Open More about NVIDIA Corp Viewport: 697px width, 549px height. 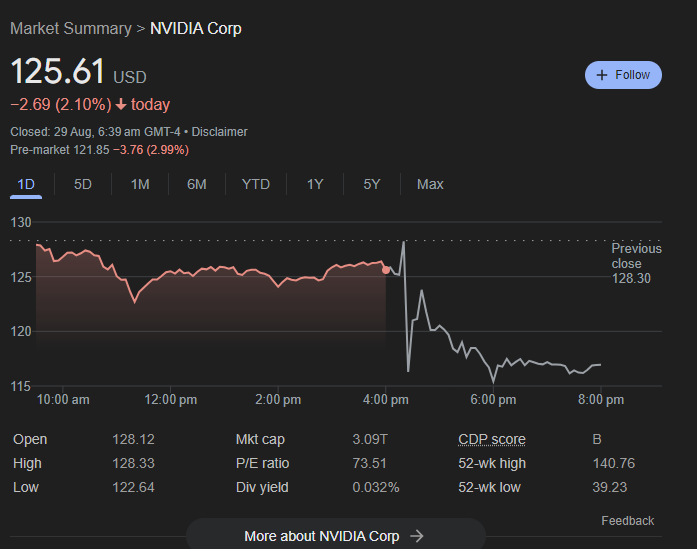click(x=336, y=536)
